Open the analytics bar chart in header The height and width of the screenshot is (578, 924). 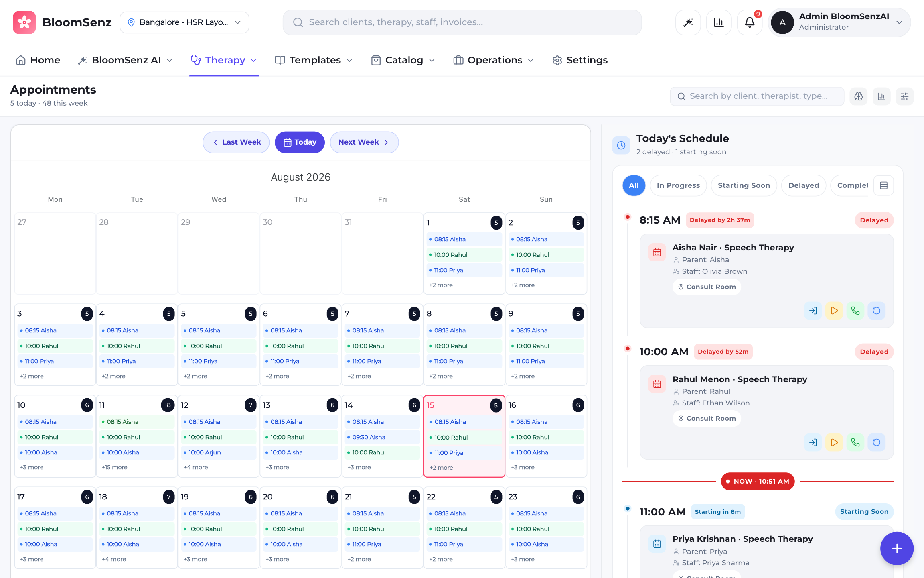[719, 22]
